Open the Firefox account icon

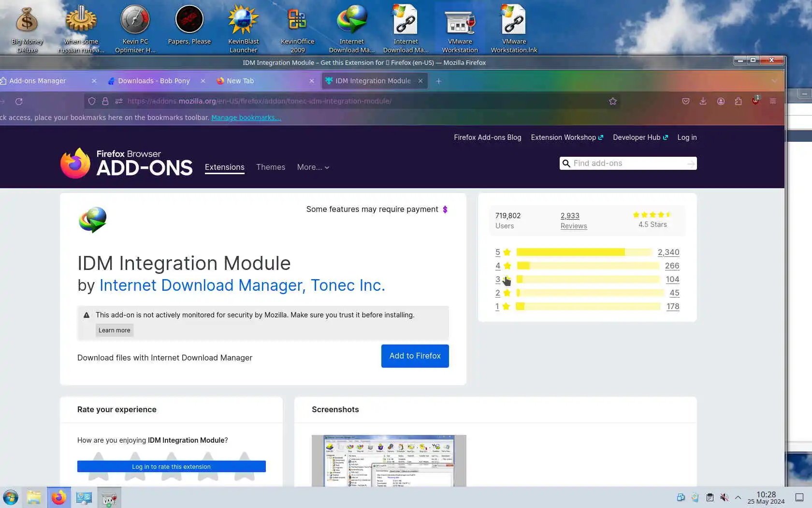(721, 101)
